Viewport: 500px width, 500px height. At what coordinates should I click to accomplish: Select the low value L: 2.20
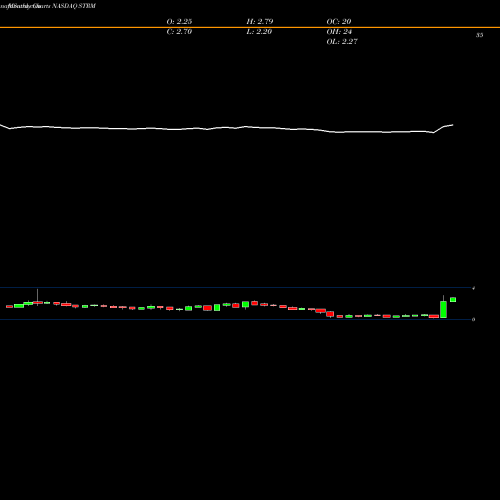[x=259, y=32]
